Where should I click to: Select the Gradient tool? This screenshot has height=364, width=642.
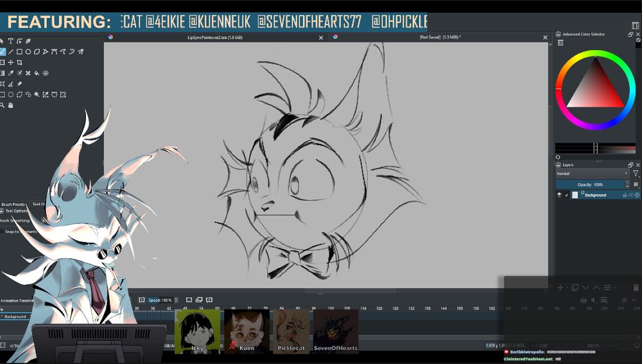click(x=3, y=73)
